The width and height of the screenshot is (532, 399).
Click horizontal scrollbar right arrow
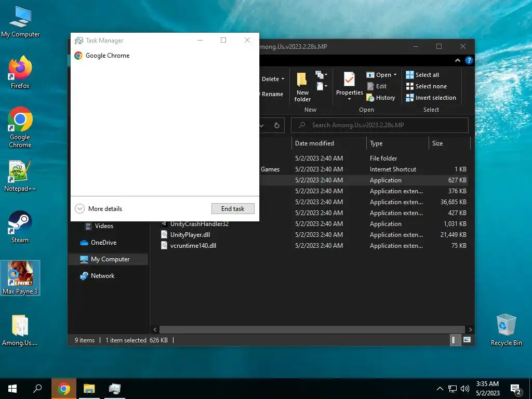click(x=470, y=329)
